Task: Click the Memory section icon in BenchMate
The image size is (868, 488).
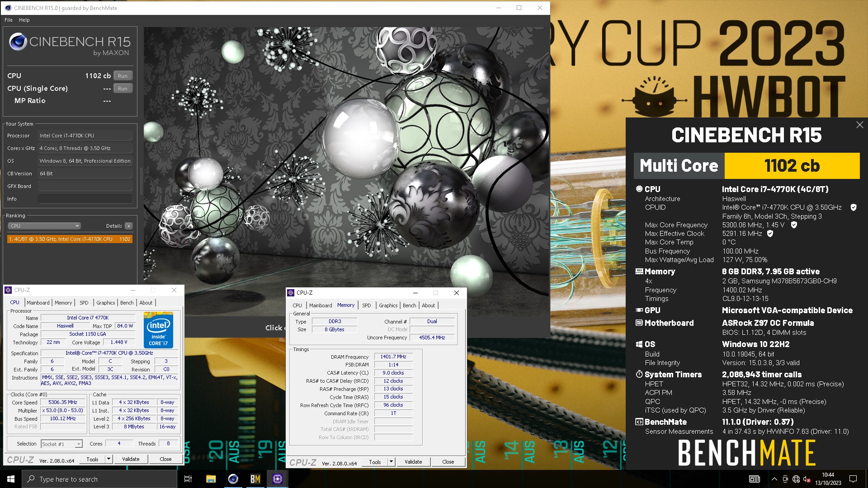Action: tap(639, 272)
